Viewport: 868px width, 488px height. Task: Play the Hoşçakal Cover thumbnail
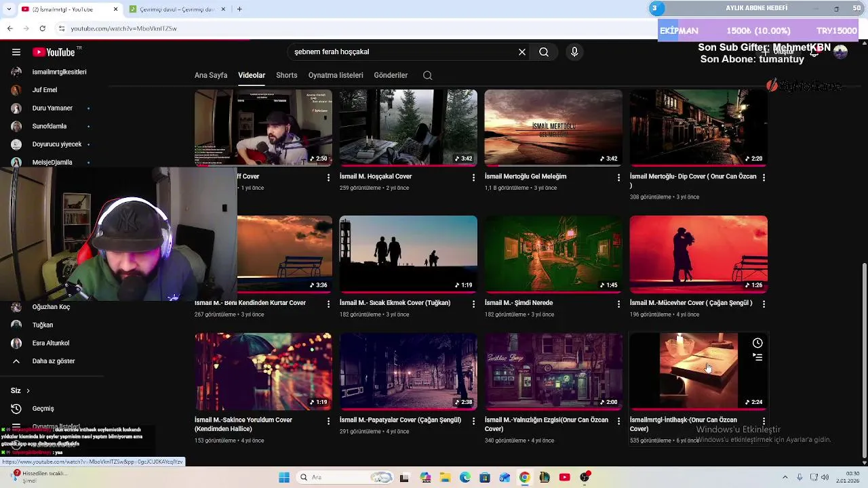408,127
